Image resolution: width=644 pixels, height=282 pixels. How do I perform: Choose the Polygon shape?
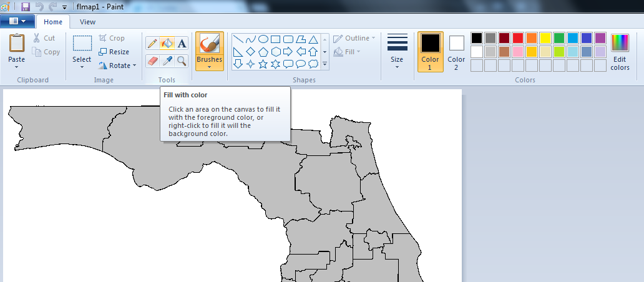click(x=301, y=39)
